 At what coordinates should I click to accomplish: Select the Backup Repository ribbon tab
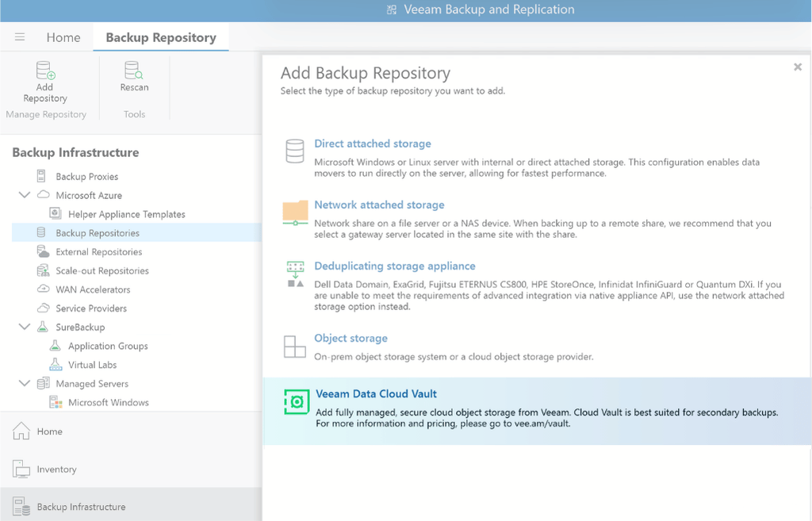160,37
